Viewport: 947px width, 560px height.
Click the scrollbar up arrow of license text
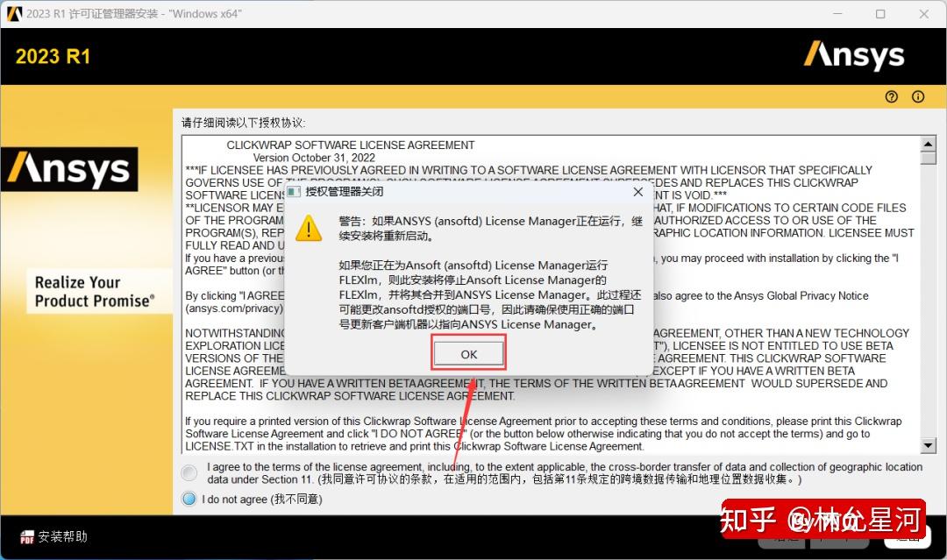[929, 145]
